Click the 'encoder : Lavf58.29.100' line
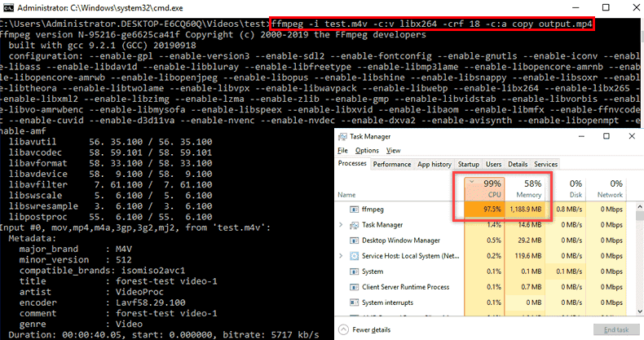The image size is (644, 340). pos(102,302)
